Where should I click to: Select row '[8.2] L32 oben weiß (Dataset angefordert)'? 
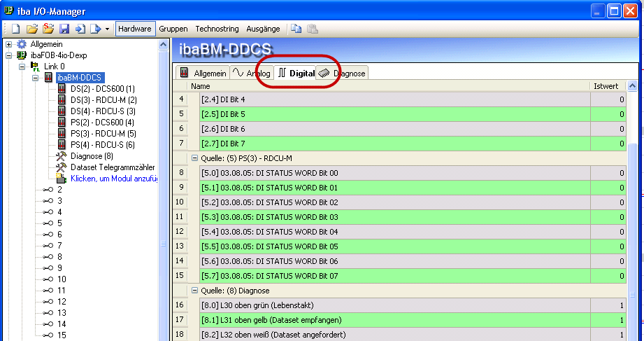413,335
